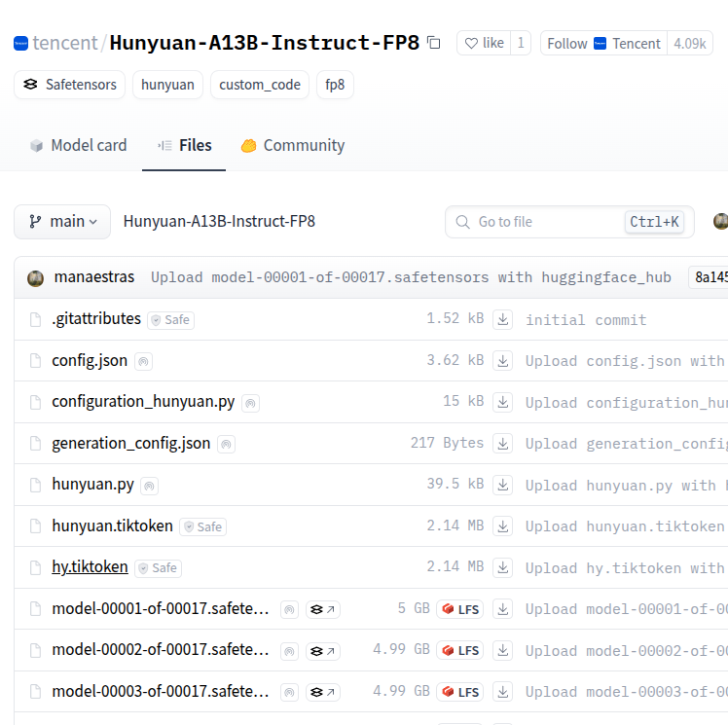Open configuration_hunyuan.py file
Image resolution: width=728 pixels, height=725 pixels.
(143, 402)
